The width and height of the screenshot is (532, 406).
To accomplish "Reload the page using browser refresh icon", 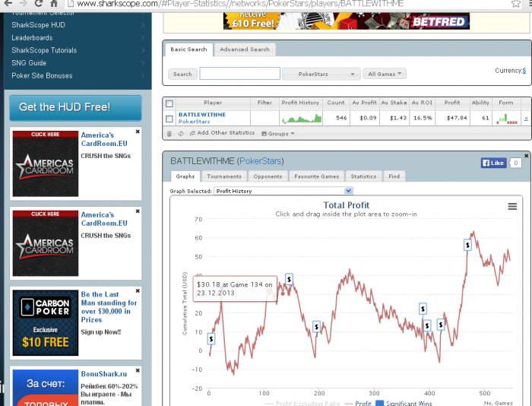I will pyautogui.click(x=38, y=3).
